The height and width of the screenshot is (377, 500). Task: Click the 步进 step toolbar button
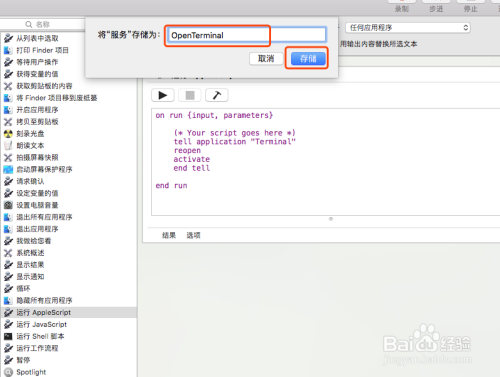(436, 7)
